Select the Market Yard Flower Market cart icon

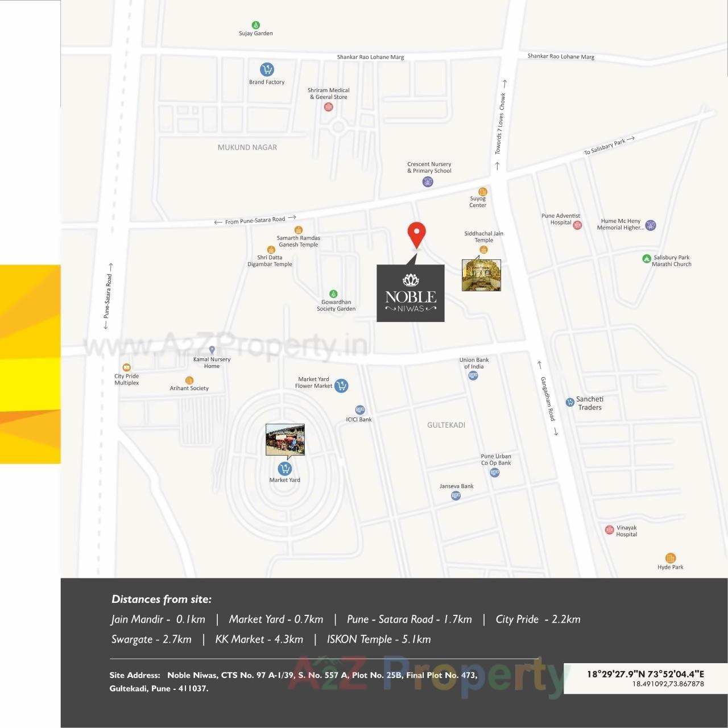[x=341, y=385]
